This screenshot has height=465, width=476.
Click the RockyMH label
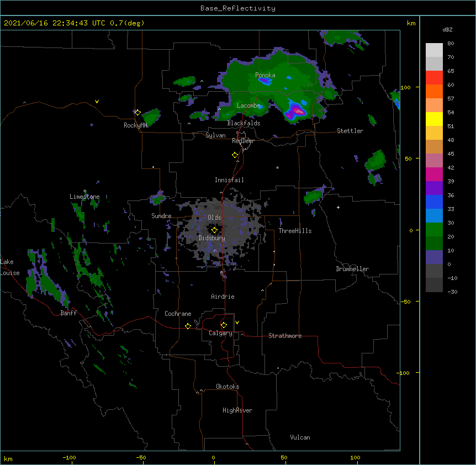(x=135, y=125)
